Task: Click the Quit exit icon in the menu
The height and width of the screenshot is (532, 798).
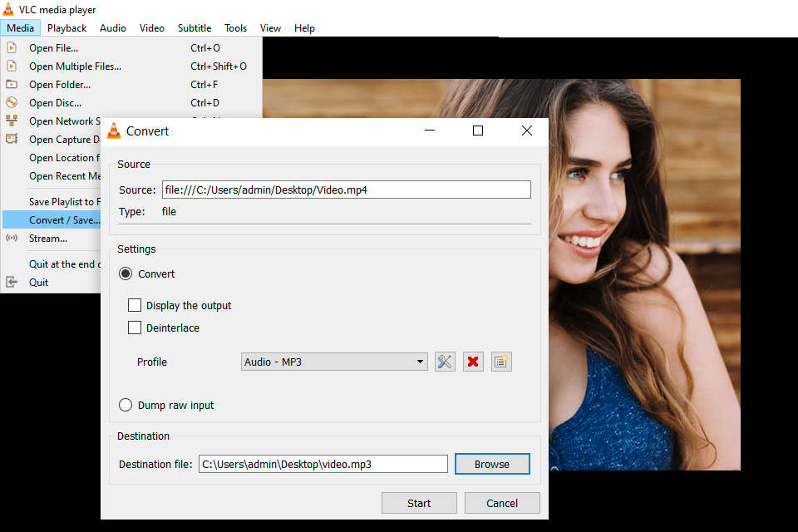Action: point(12,282)
